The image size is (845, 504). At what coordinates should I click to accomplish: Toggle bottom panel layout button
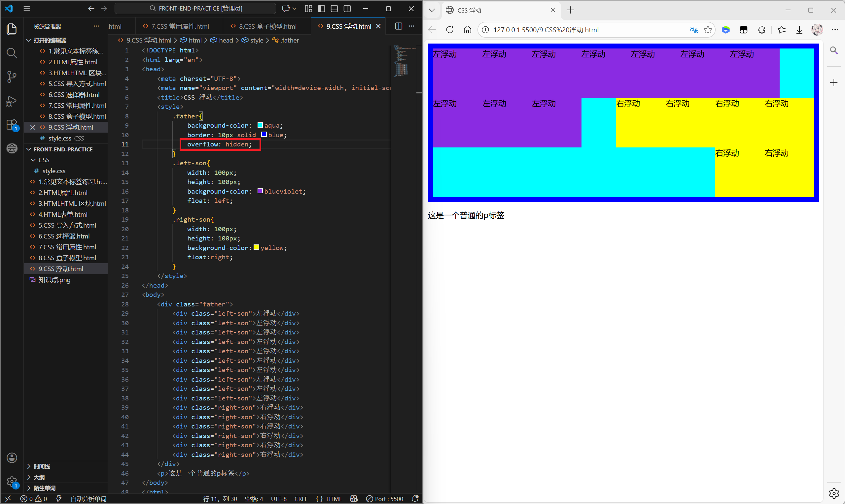pyautogui.click(x=334, y=9)
